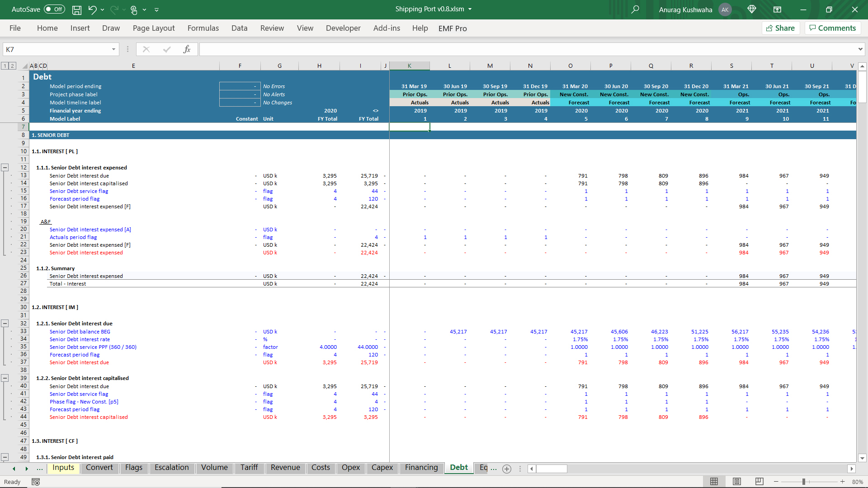Switch to Page Layout view icon
The width and height of the screenshot is (868, 488).
pos(737,482)
